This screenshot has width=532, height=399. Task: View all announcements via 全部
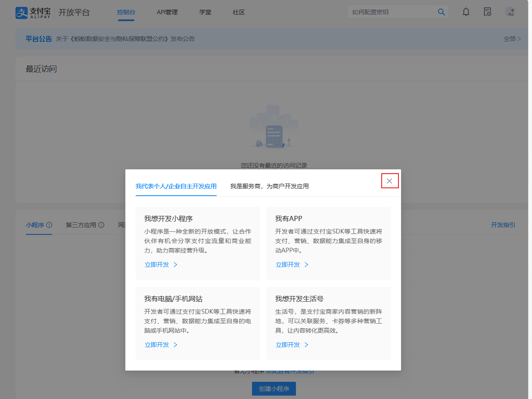click(x=512, y=39)
